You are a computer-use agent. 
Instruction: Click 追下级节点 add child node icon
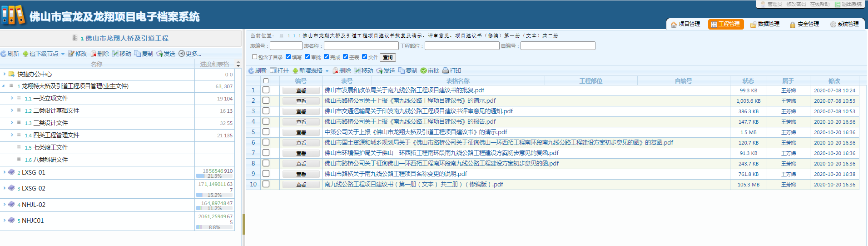(25, 54)
